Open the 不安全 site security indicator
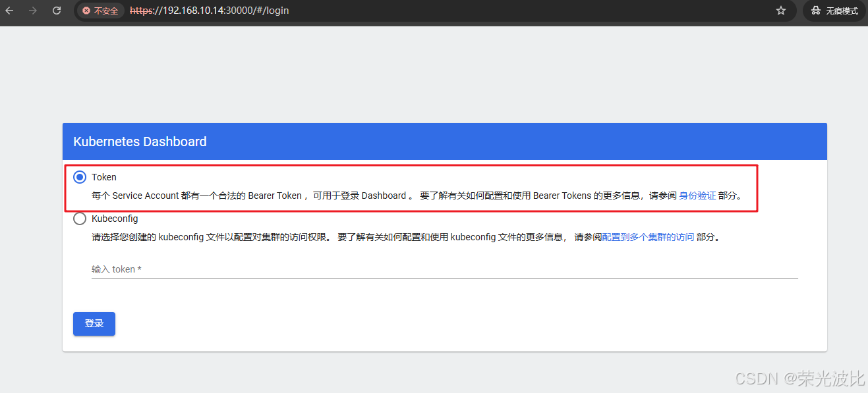Image resolution: width=868 pixels, height=393 pixels. click(x=101, y=11)
